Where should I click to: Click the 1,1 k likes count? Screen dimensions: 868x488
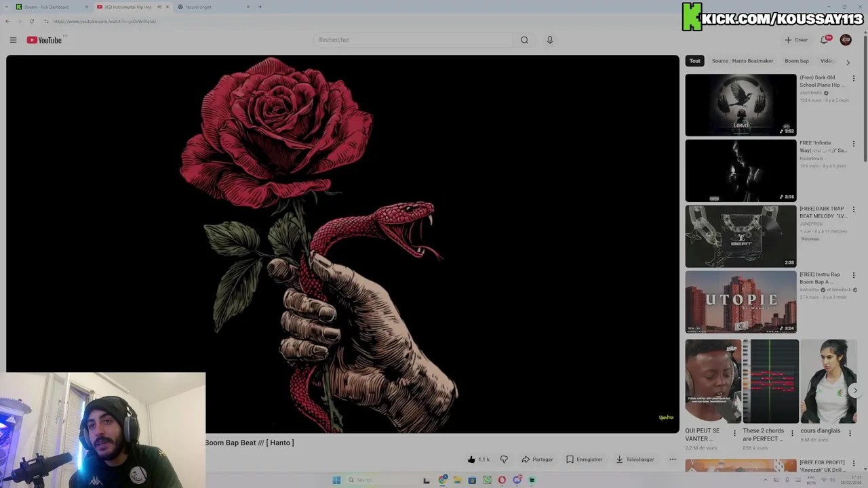[x=484, y=460]
